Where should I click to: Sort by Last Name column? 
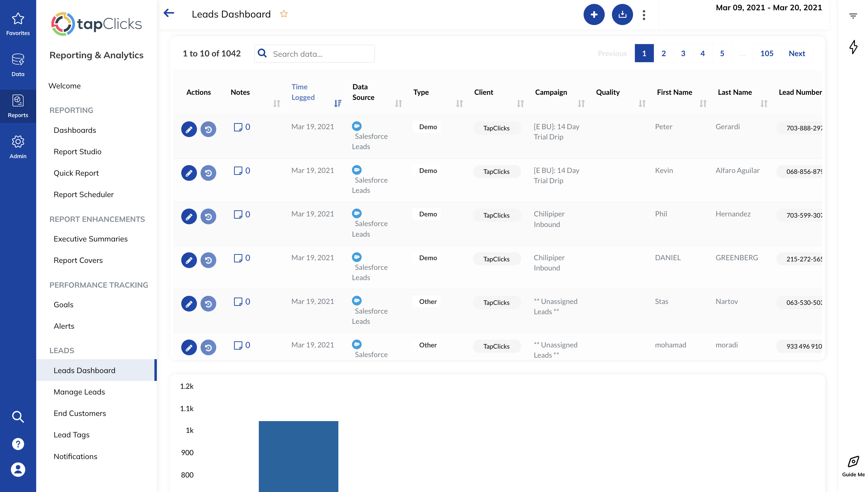click(x=764, y=104)
